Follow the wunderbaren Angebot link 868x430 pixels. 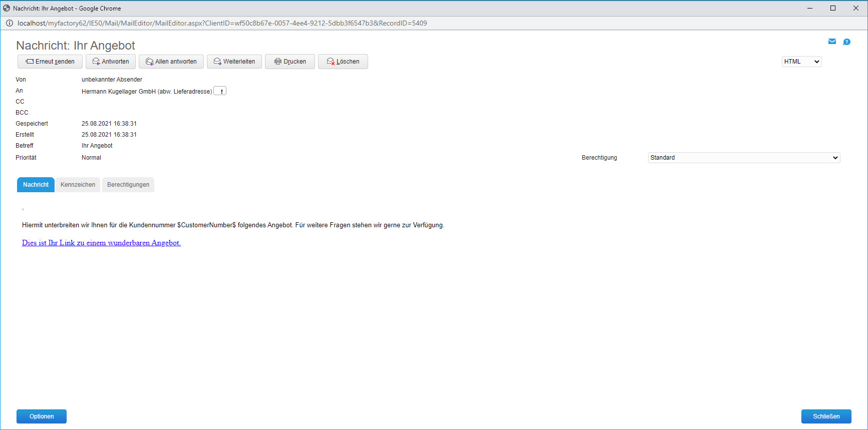click(x=101, y=243)
